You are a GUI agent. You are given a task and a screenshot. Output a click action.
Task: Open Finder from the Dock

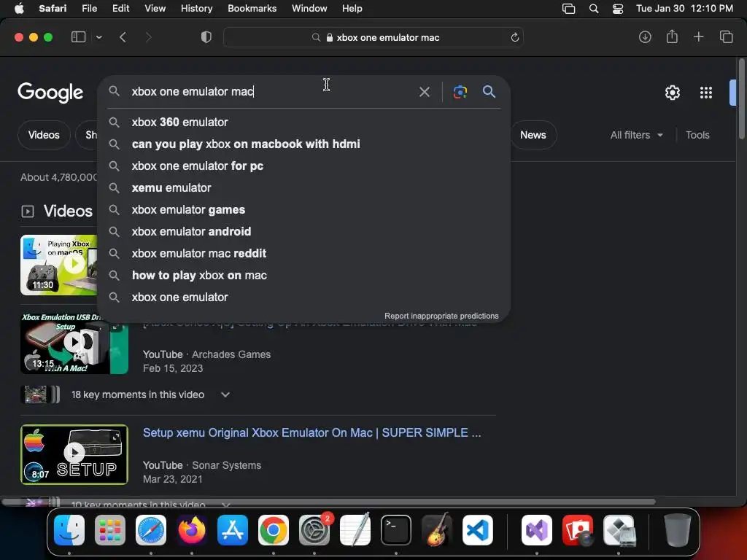point(69,530)
